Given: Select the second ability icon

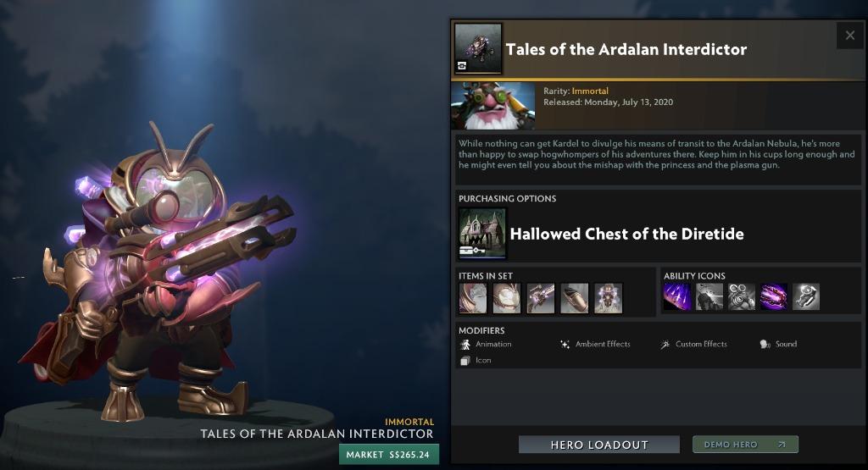Looking at the screenshot, I should 709,297.
